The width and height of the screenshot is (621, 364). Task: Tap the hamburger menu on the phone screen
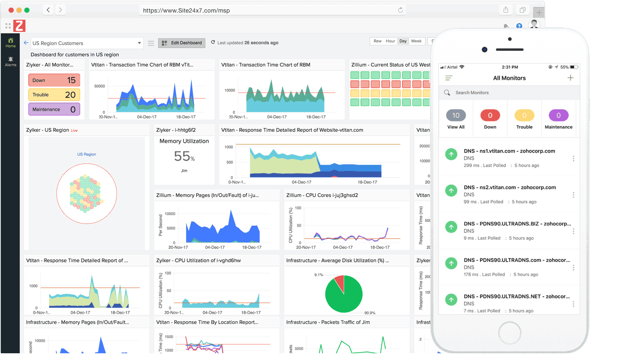pos(448,78)
